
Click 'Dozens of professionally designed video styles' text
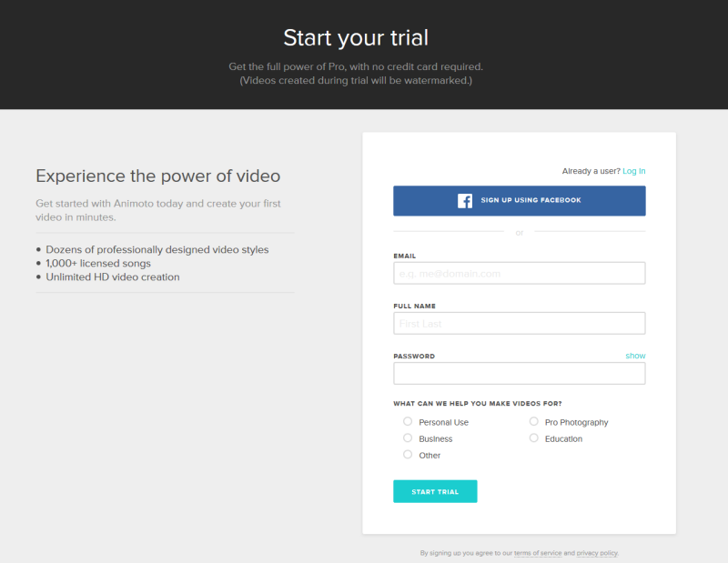pos(157,250)
